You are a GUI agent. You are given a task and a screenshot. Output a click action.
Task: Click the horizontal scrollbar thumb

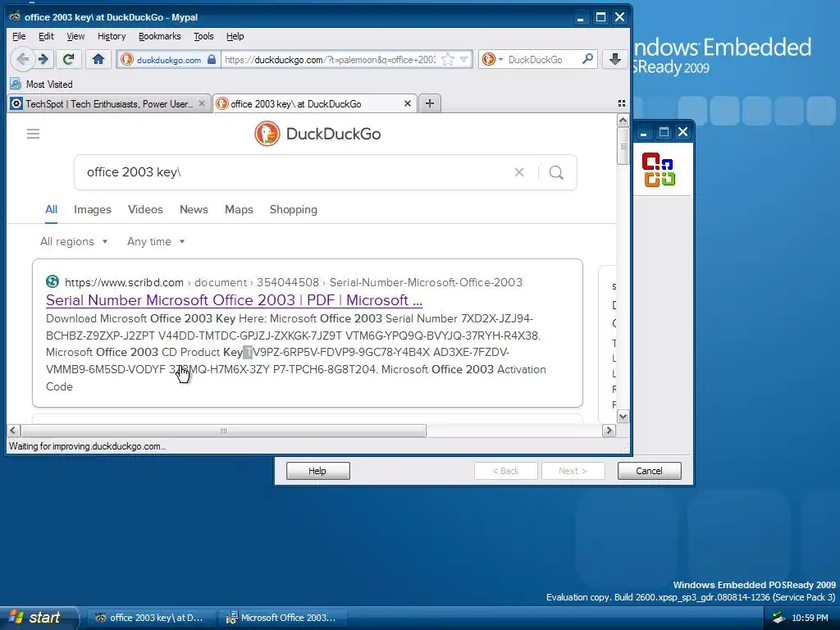[223, 431]
